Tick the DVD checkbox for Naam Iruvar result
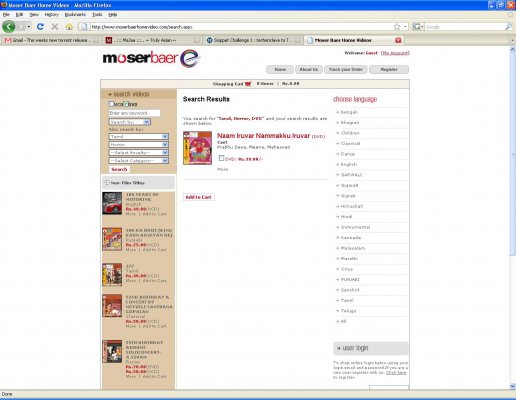516x400 pixels. click(221, 158)
